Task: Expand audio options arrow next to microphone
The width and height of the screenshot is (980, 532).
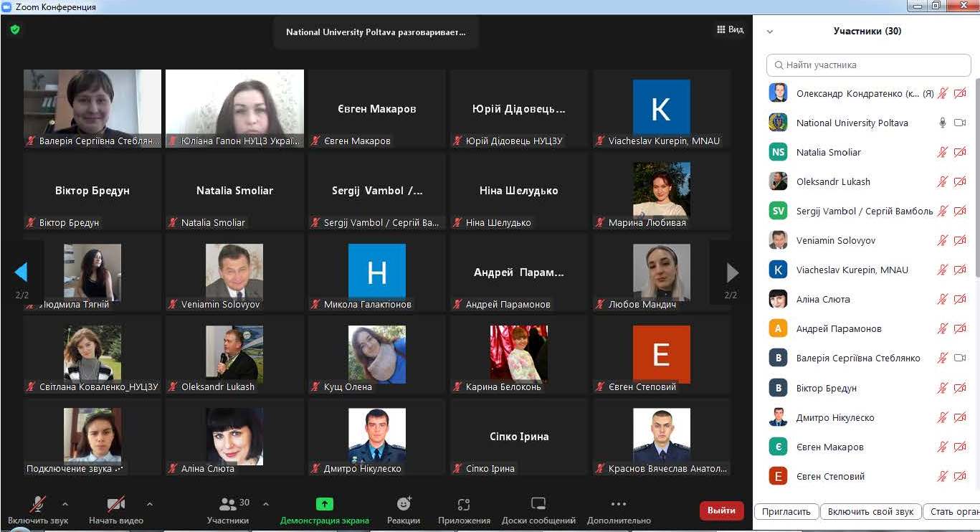Action: click(x=65, y=504)
